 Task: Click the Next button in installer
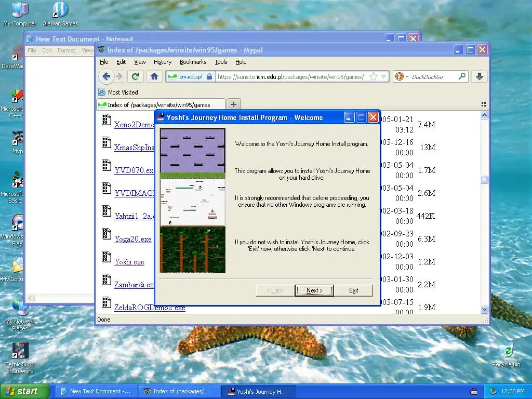coord(314,290)
